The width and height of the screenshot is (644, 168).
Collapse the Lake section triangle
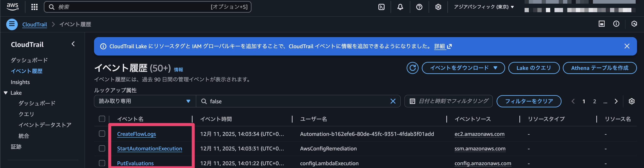point(6,93)
